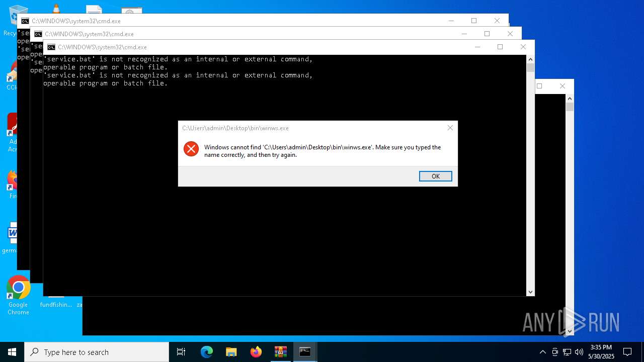Image resolution: width=644 pixels, height=362 pixels.
Task: Launch Firefox from the taskbar
Action: click(x=256, y=352)
